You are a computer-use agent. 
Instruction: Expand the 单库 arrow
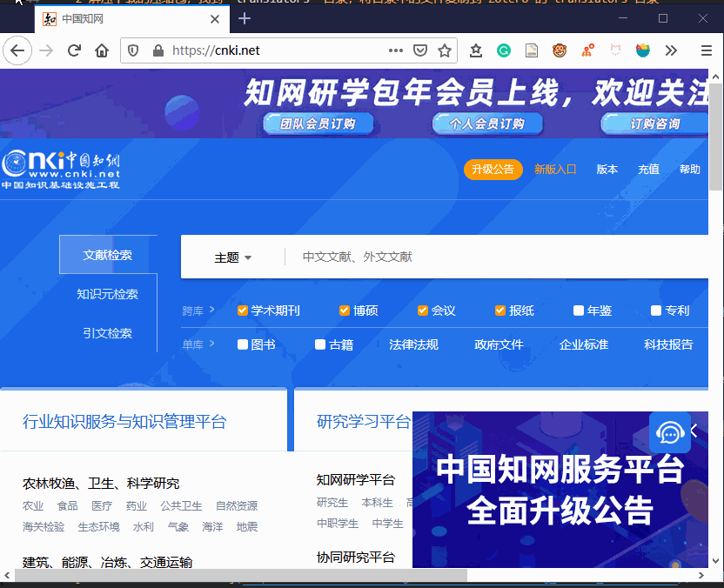pyautogui.click(x=212, y=344)
